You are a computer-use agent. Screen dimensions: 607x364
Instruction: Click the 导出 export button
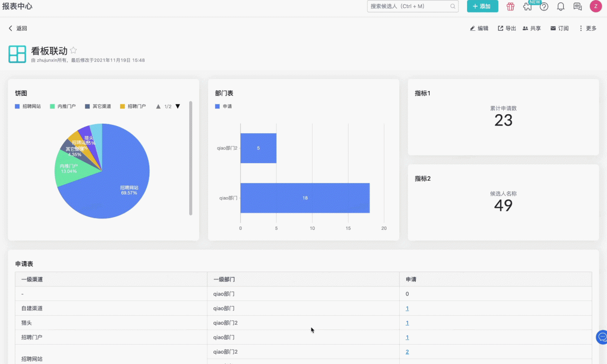point(507,28)
